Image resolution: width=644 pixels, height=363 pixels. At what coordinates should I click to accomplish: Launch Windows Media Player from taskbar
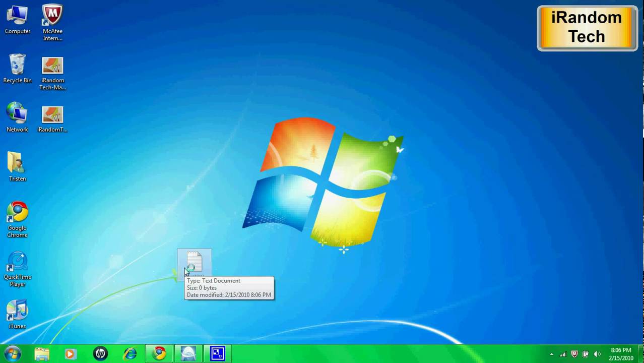pos(70,354)
